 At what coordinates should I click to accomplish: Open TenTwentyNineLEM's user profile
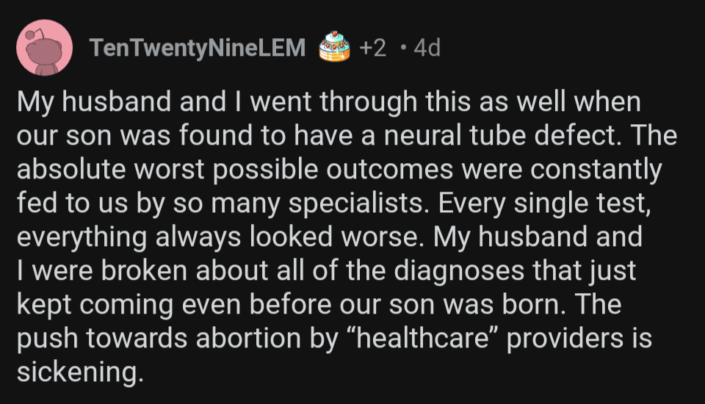pos(196,48)
